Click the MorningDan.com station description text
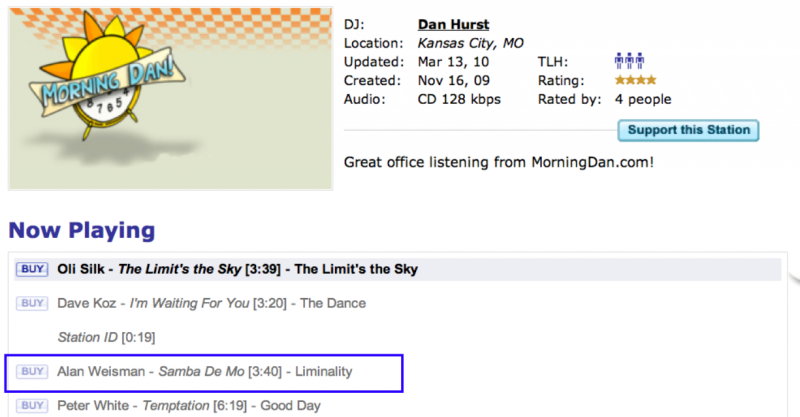Image resolution: width=800 pixels, height=417 pixels. pyautogui.click(x=498, y=161)
